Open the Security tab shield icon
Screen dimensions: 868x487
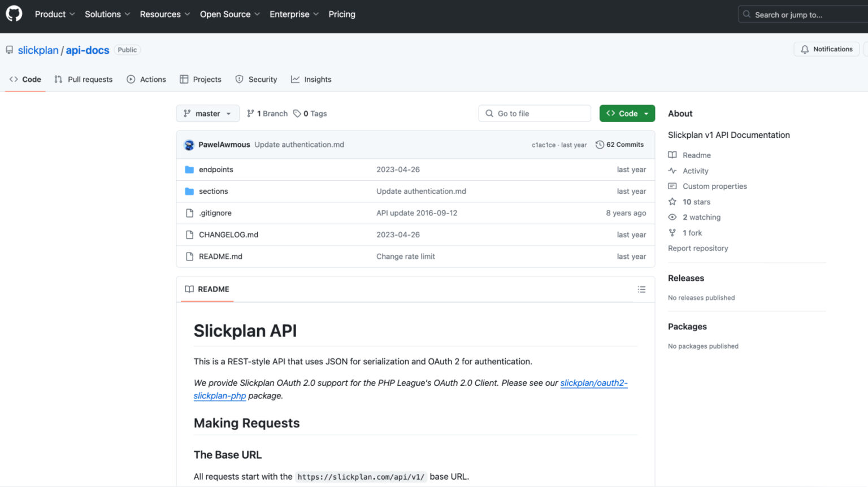tap(238, 79)
